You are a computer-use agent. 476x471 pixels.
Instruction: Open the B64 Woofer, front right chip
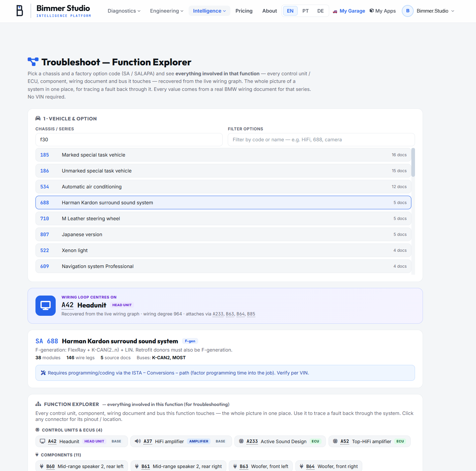(329, 466)
